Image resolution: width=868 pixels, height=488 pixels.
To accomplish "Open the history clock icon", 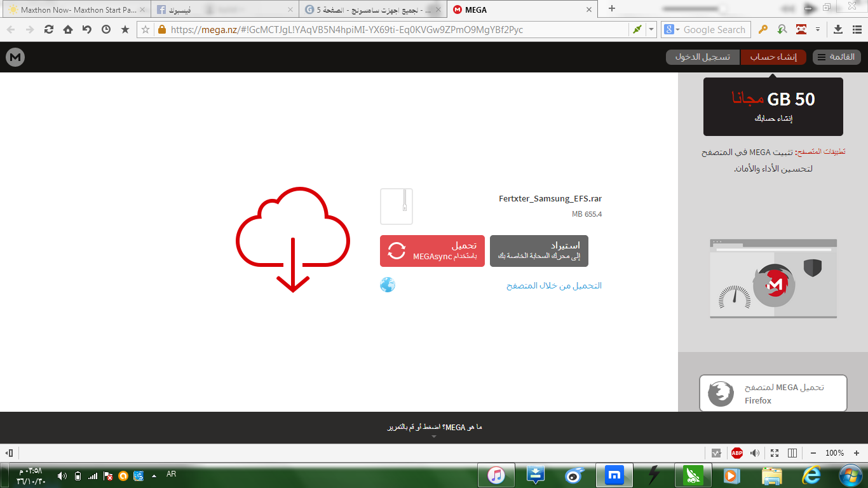I will click(x=106, y=29).
